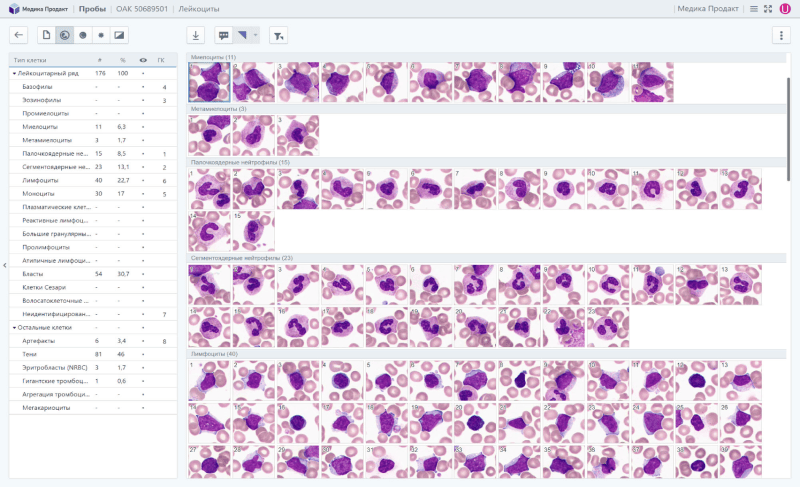Go to Пробы in the breadcrumb

click(x=92, y=8)
